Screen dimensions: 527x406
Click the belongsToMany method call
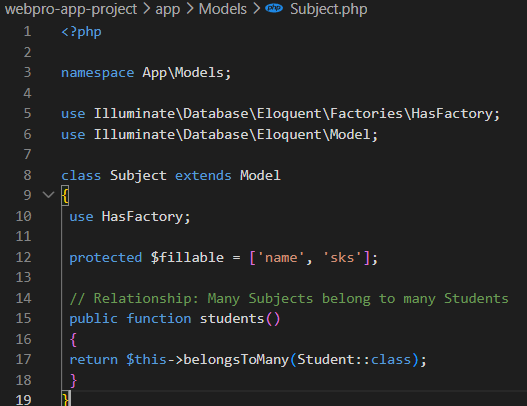coord(236,360)
